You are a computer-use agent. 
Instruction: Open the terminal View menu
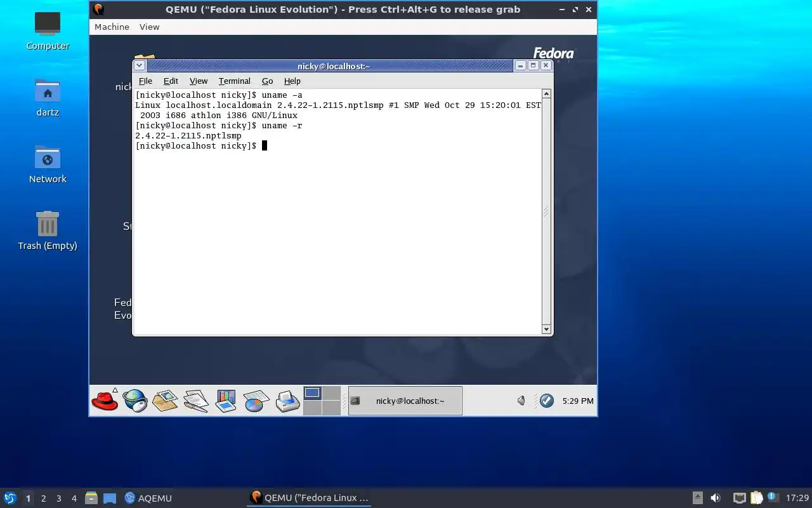click(199, 81)
